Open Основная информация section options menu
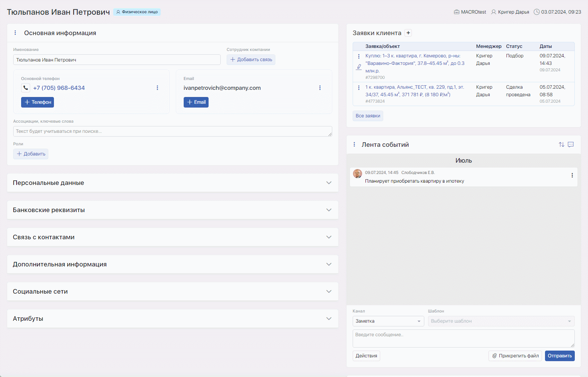Image resolution: width=588 pixels, height=377 pixels. [x=15, y=33]
